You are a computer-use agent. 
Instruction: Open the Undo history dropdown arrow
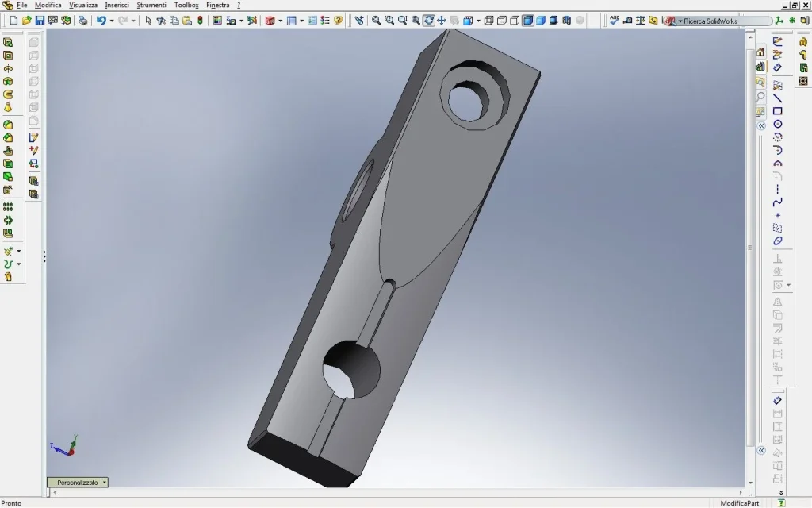112,21
